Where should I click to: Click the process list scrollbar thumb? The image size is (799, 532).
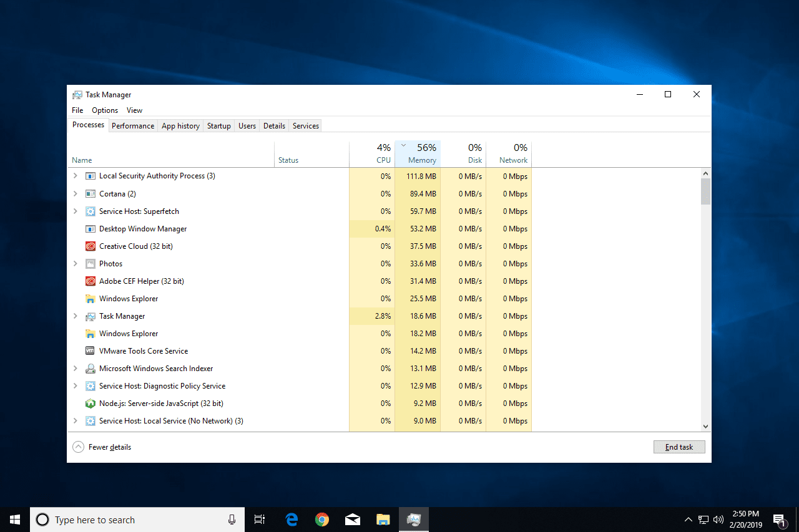point(705,192)
